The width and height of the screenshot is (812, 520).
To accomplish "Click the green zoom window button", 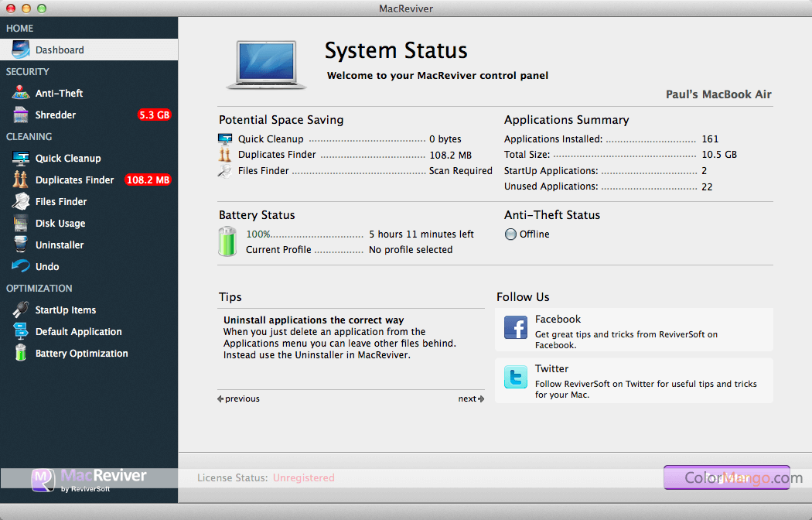I will point(42,9).
